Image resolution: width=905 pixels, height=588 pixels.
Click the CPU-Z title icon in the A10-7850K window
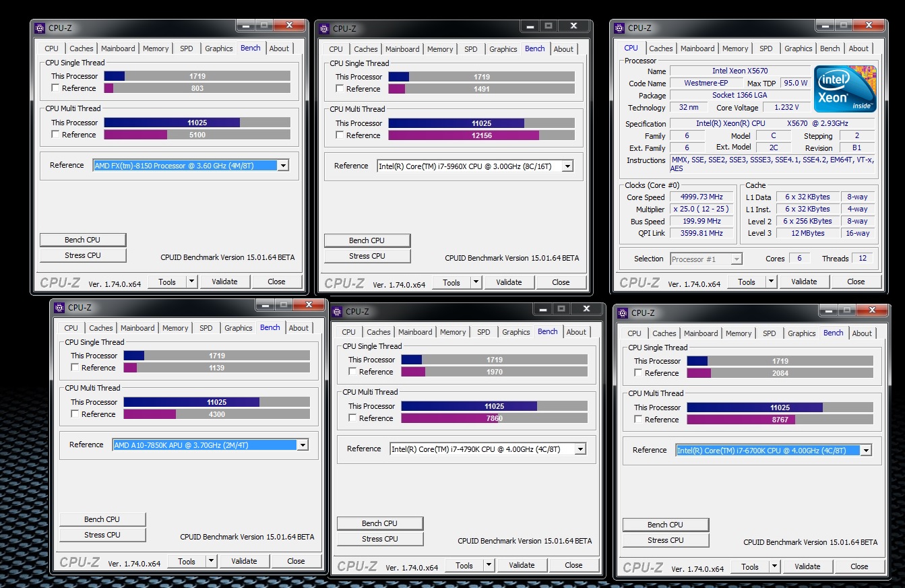[59, 308]
